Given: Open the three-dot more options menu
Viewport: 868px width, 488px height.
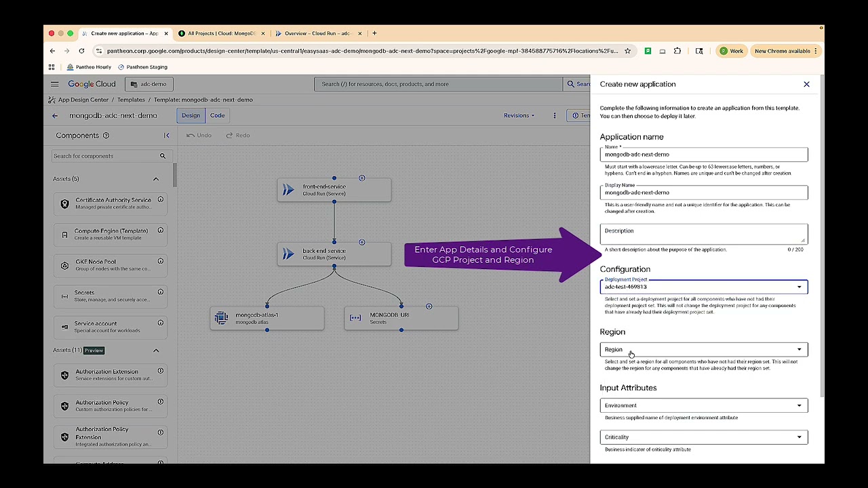Looking at the screenshot, I should pos(555,115).
